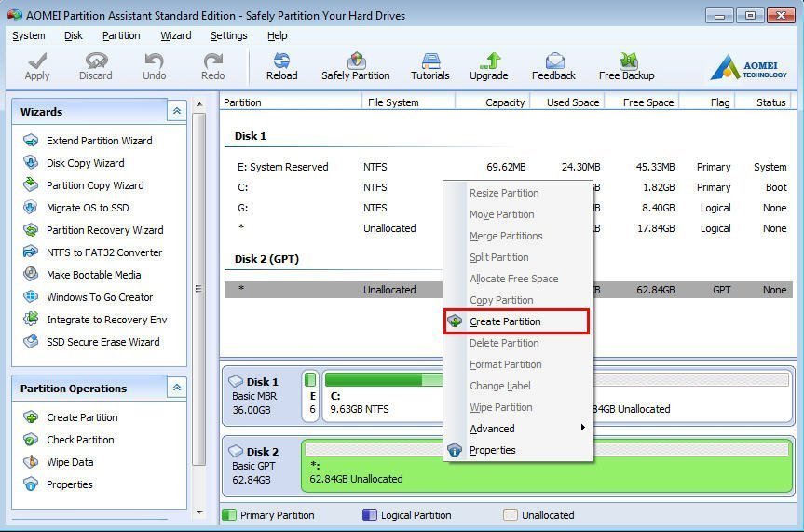
Task: Sort by the Partition column header
Action: point(291,102)
